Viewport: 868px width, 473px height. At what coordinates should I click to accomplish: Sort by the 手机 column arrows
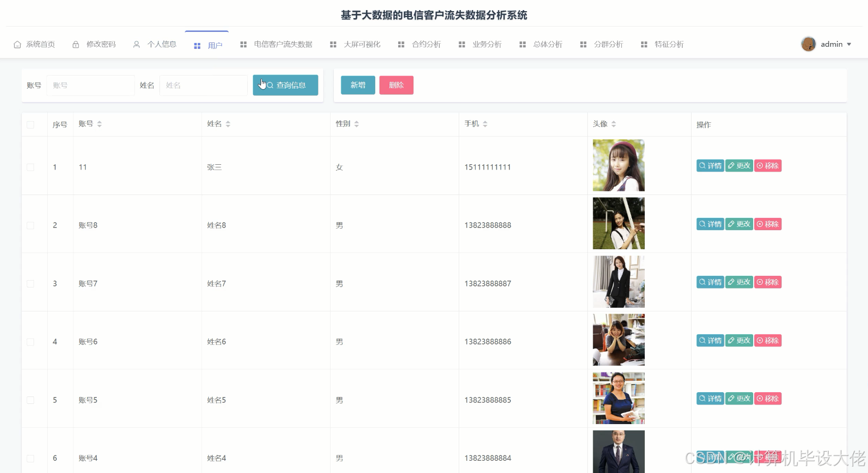tap(485, 124)
